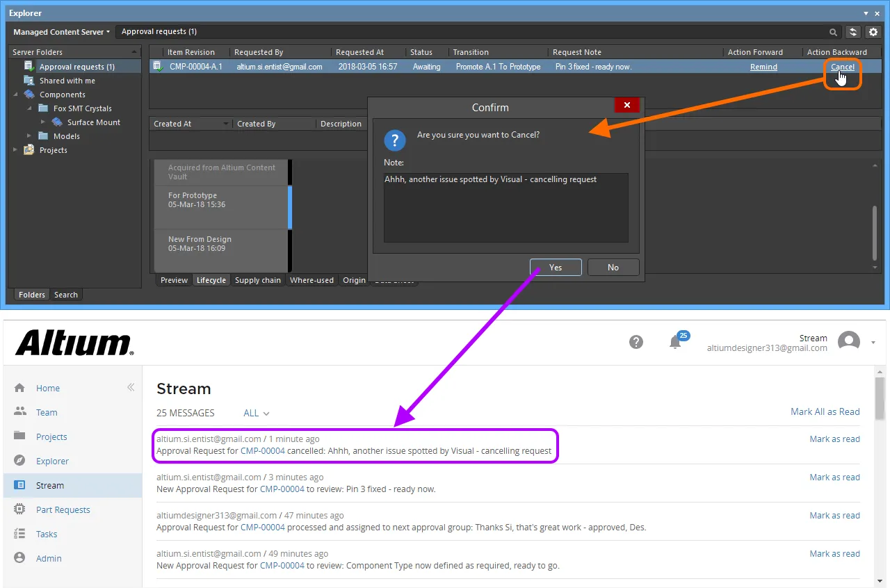Screen dimensions: 890x588
Task: Expand the Projects tree node
Action: pos(16,149)
